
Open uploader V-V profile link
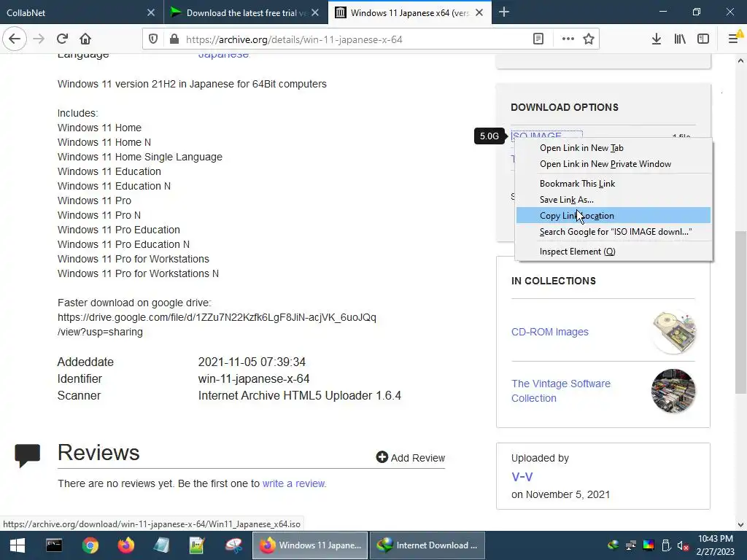point(522,477)
